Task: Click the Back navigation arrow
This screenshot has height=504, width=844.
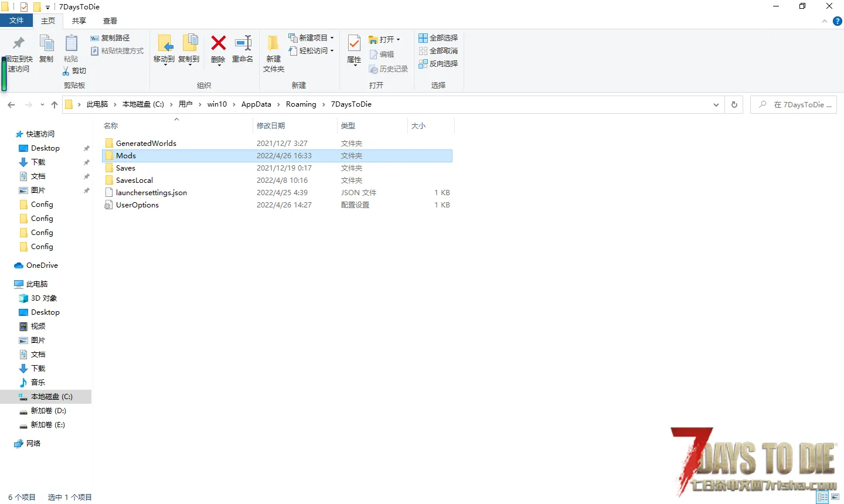Action: (11, 105)
